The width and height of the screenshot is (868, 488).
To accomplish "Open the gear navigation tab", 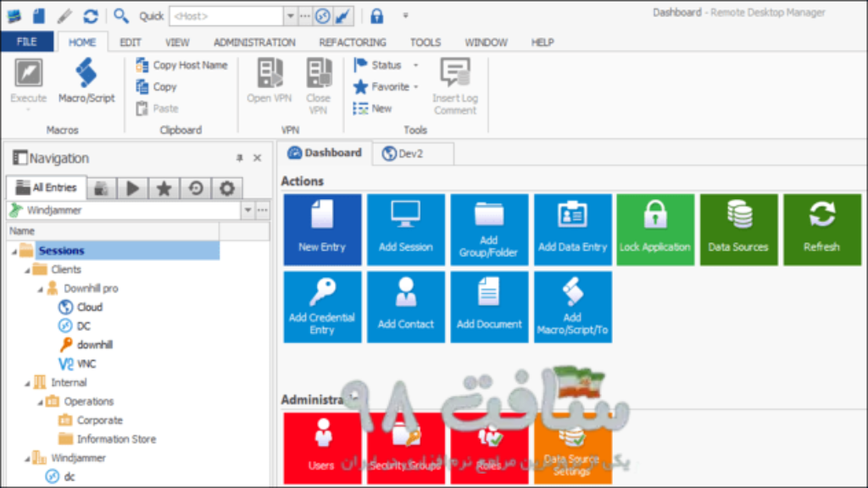I will click(x=227, y=189).
